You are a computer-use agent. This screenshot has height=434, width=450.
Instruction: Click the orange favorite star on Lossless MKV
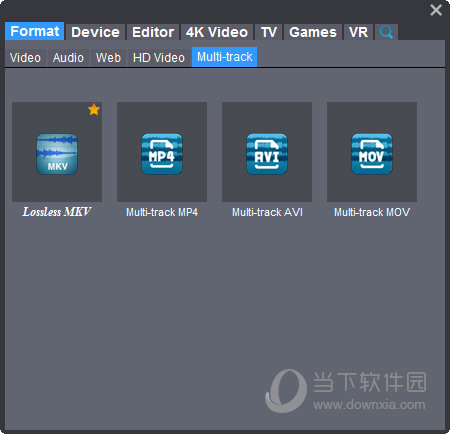94,109
